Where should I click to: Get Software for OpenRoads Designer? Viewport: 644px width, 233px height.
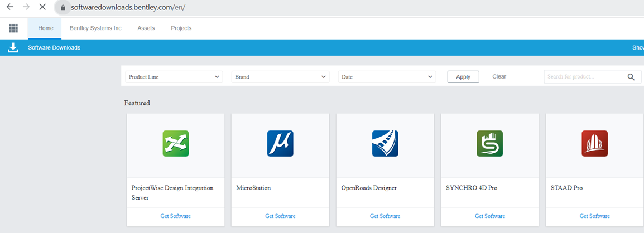coord(385,216)
